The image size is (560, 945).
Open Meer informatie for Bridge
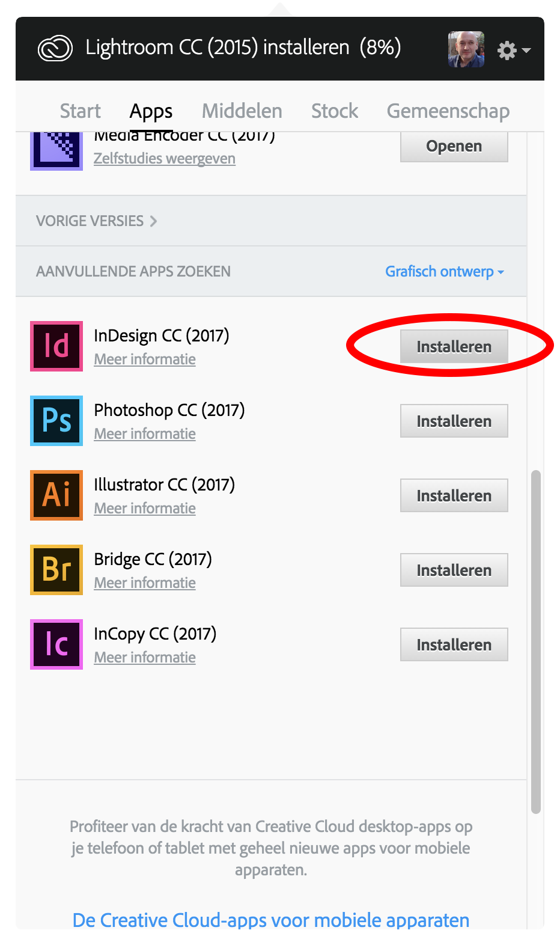point(145,583)
